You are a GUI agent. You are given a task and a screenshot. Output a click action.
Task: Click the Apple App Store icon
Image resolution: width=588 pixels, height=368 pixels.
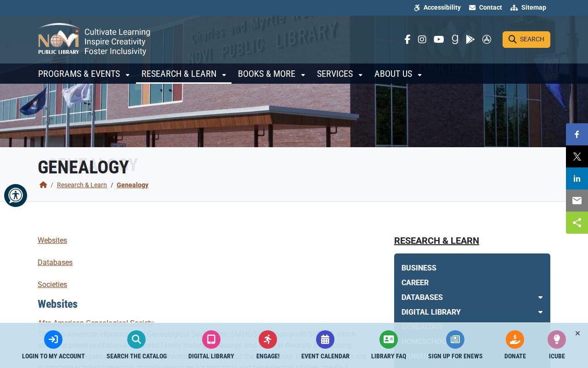[x=487, y=39]
